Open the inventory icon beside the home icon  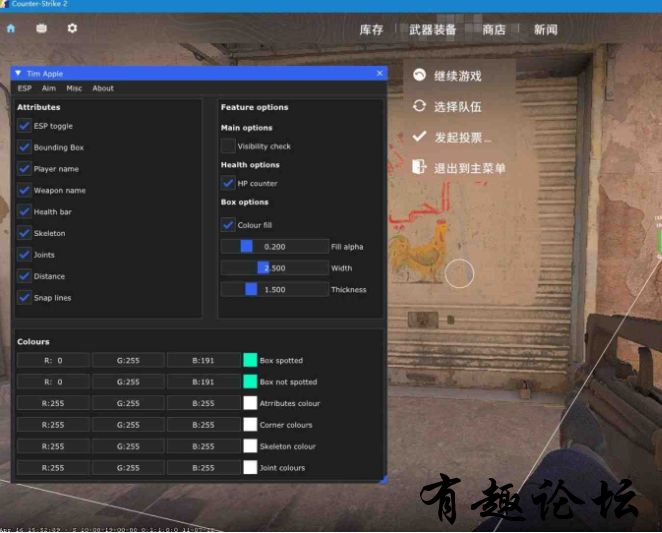coord(41,28)
